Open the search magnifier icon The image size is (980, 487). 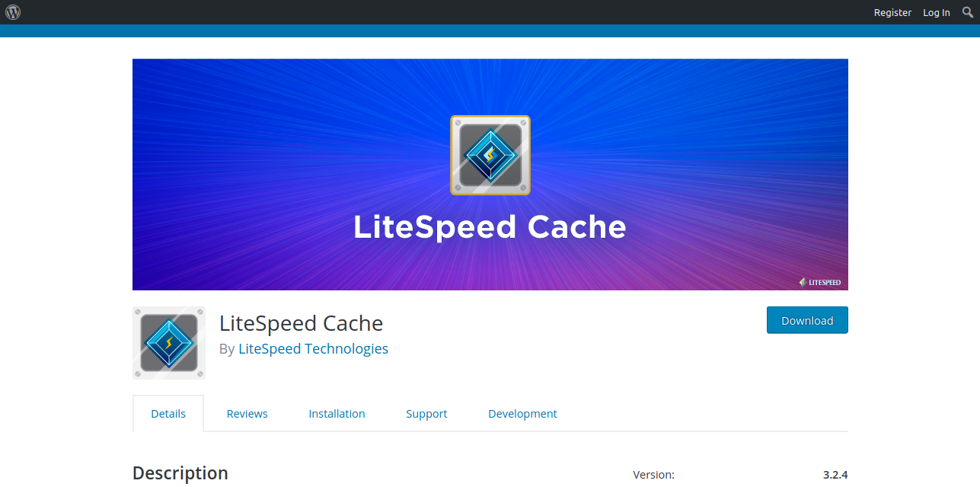point(968,12)
